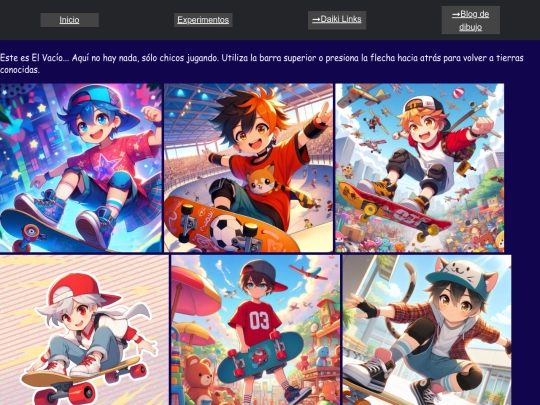Click the cat plush on the orange shirt
Viewport: 540px width, 405px height.
(x=263, y=180)
